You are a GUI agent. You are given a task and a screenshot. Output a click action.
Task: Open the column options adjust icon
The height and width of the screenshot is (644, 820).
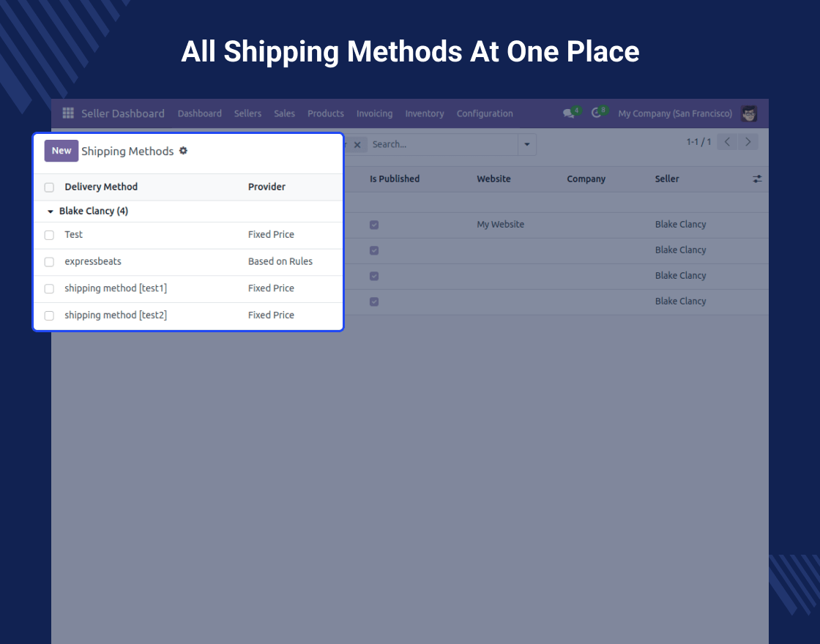click(757, 179)
